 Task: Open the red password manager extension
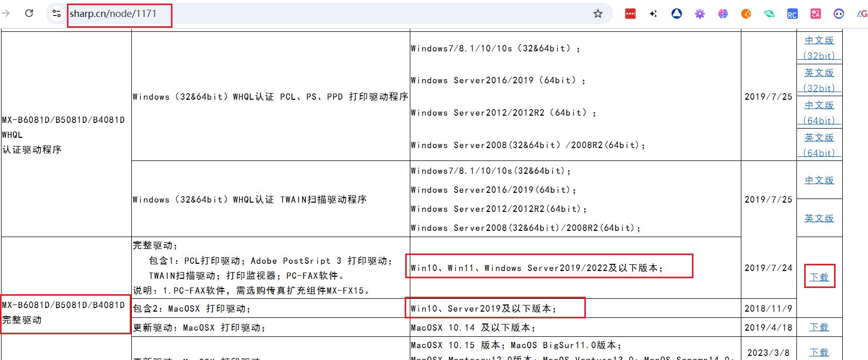(630, 14)
